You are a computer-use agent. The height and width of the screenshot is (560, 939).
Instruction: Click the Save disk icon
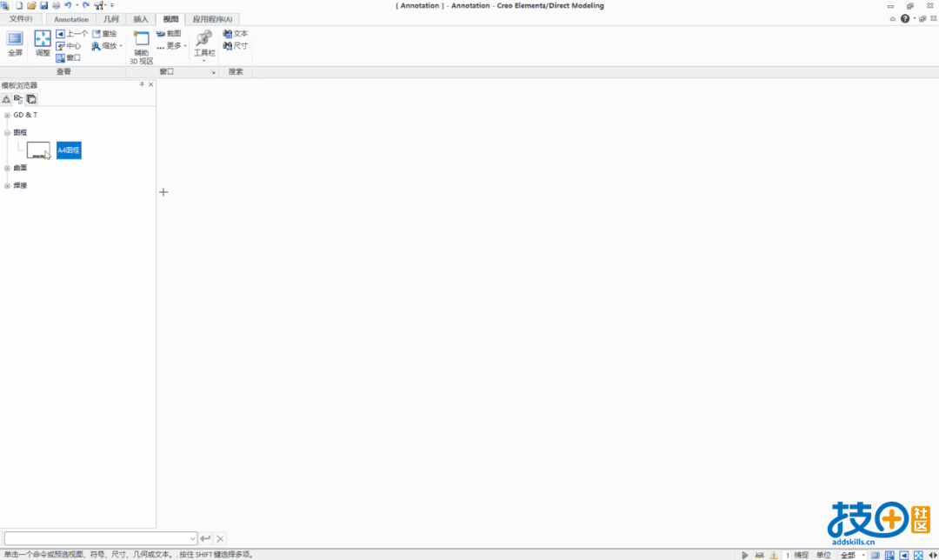43,5
